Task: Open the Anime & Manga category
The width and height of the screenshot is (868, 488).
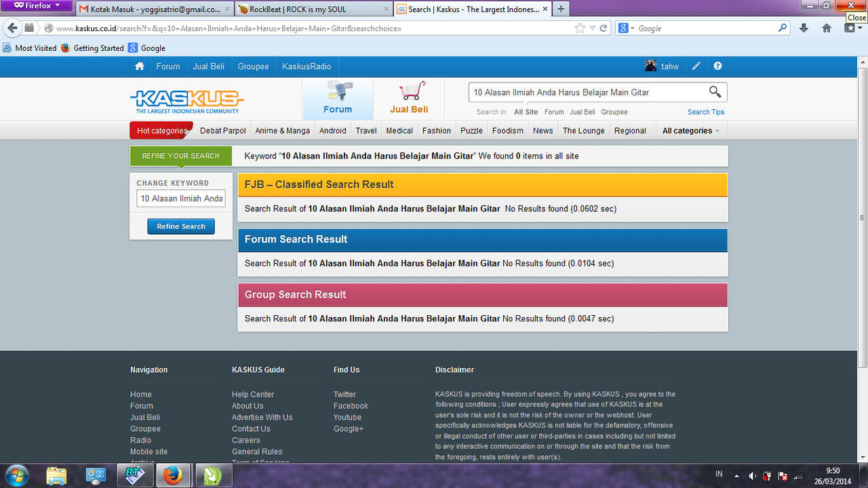Action: click(x=282, y=131)
